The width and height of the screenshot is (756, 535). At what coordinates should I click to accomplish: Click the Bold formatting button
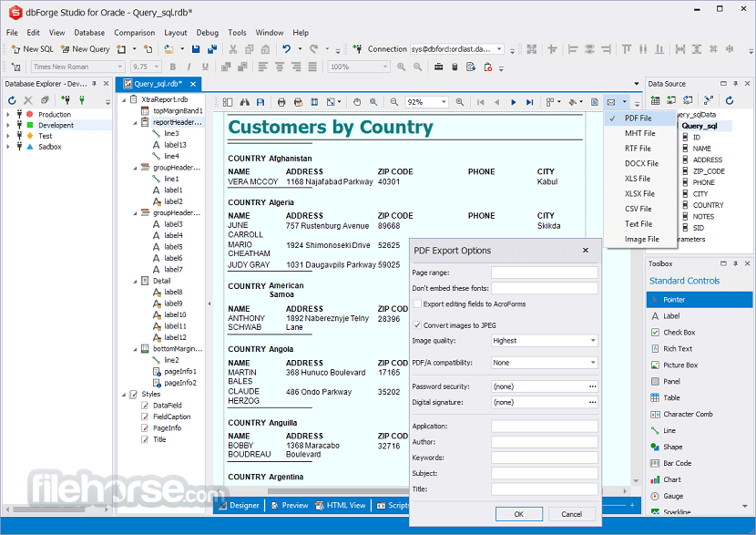click(173, 67)
